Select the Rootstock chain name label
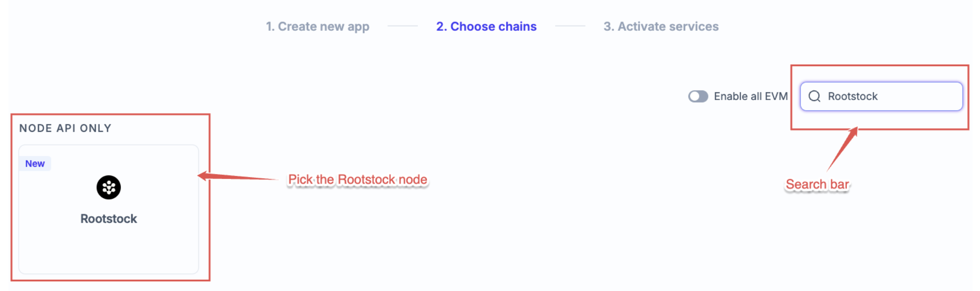Image resolution: width=980 pixels, height=291 pixels. (x=108, y=218)
